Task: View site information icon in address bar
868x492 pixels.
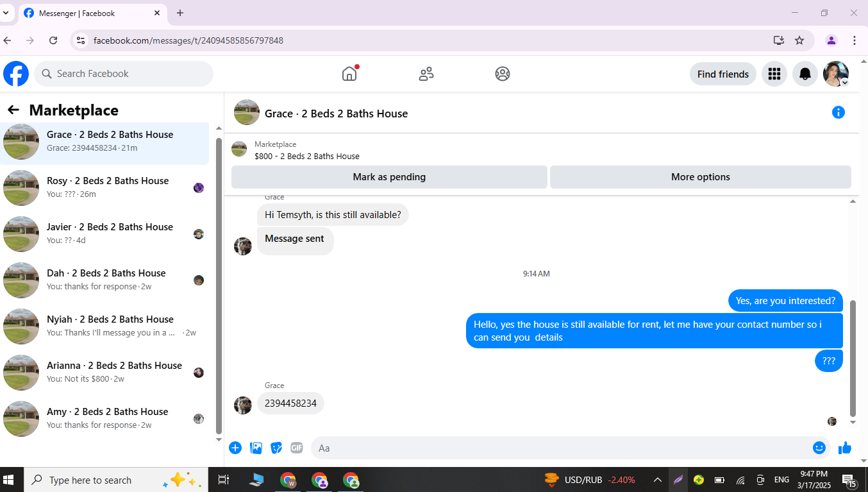Action: pos(80,40)
